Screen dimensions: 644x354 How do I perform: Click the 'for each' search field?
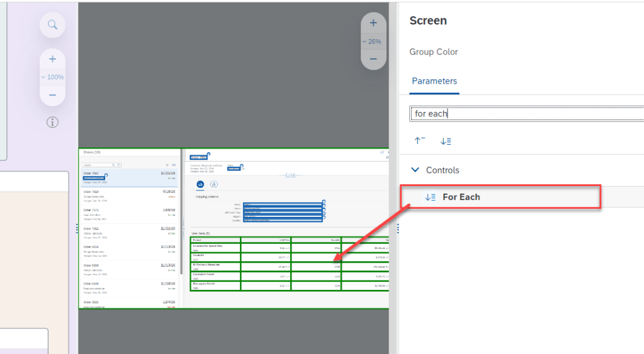pyautogui.click(x=526, y=114)
